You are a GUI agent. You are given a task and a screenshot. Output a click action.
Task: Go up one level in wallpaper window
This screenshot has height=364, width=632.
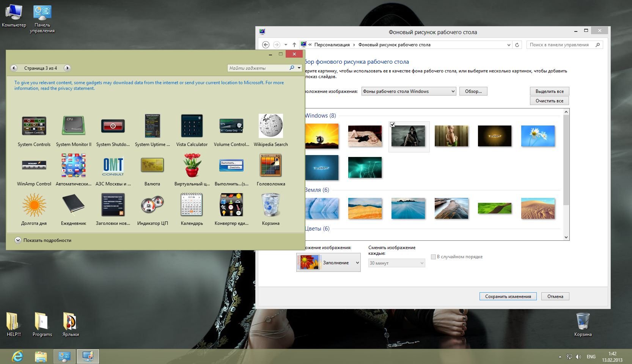point(294,45)
